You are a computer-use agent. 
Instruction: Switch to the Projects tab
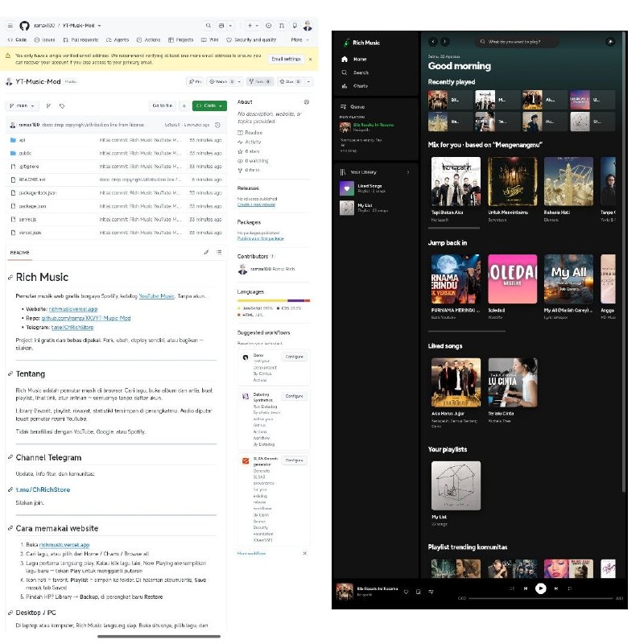coord(180,39)
